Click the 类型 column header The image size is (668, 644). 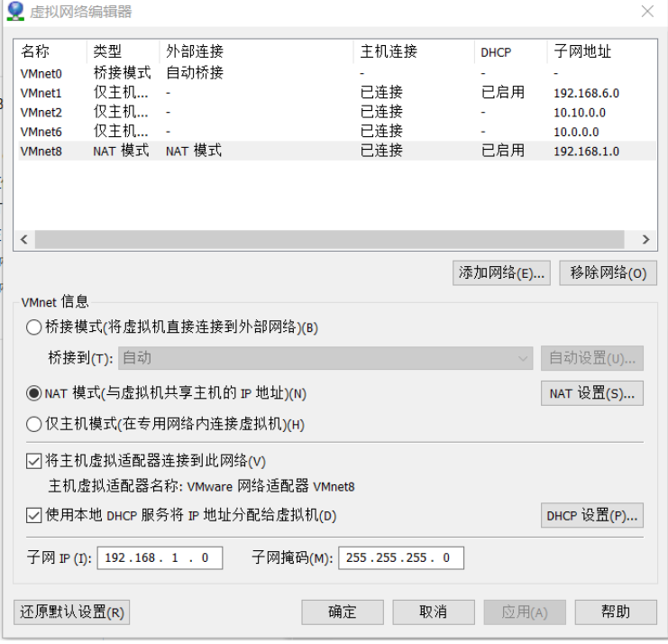pos(124,51)
